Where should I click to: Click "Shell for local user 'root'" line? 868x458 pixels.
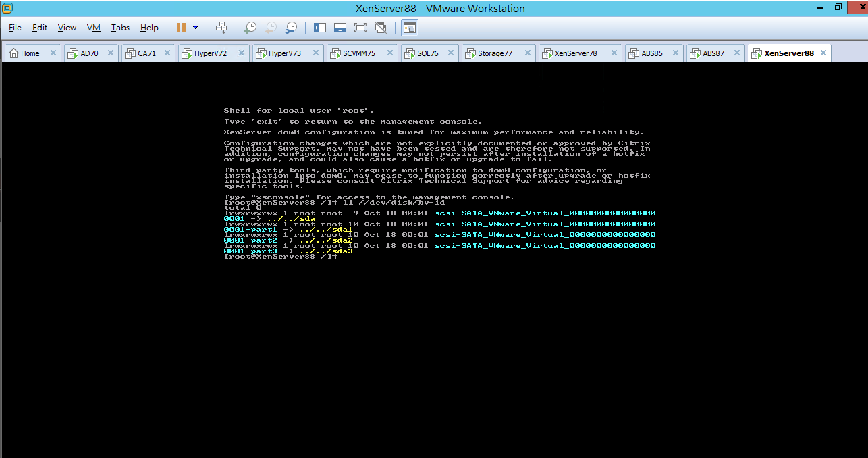[298, 111]
